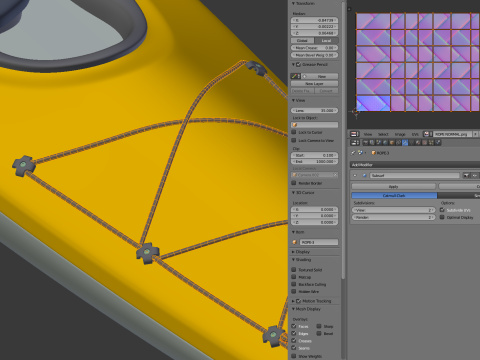Uncheck Faces overlay checkbox
The image size is (480, 360).
294,326
